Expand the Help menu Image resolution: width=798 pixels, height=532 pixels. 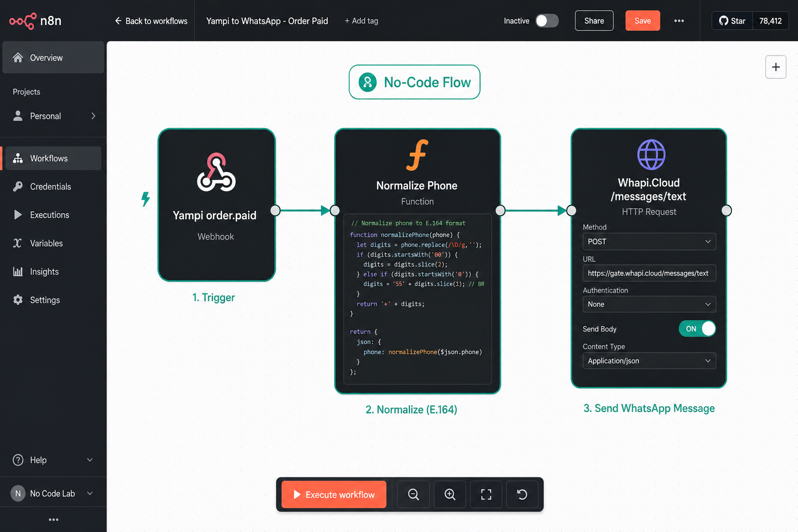point(53,460)
